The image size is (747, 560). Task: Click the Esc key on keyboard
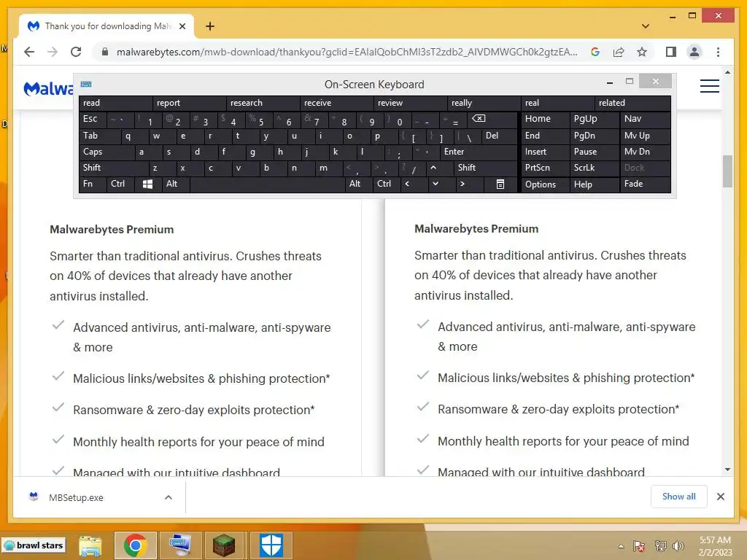(x=93, y=119)
